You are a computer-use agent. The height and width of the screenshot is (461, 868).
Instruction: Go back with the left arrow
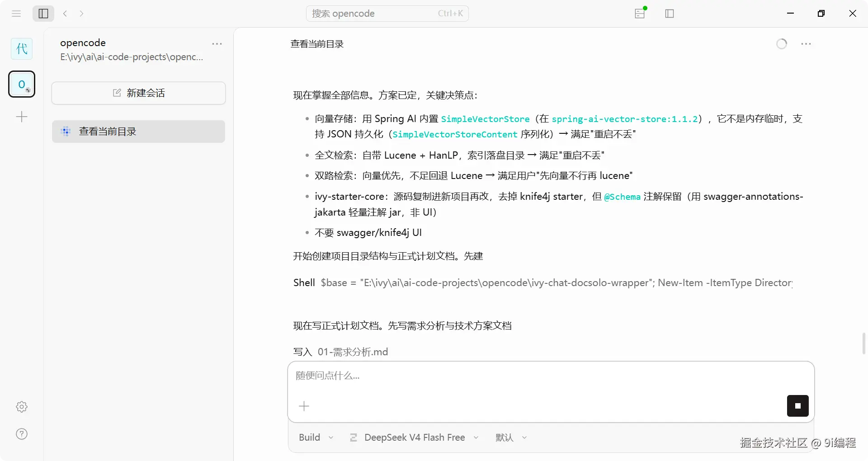(65, 14)
